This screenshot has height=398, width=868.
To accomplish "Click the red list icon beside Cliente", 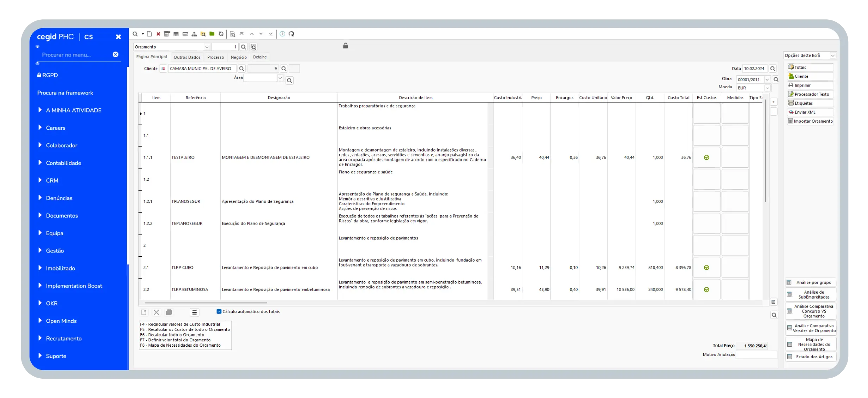I will pyautogui.click(x=163, y=69).
